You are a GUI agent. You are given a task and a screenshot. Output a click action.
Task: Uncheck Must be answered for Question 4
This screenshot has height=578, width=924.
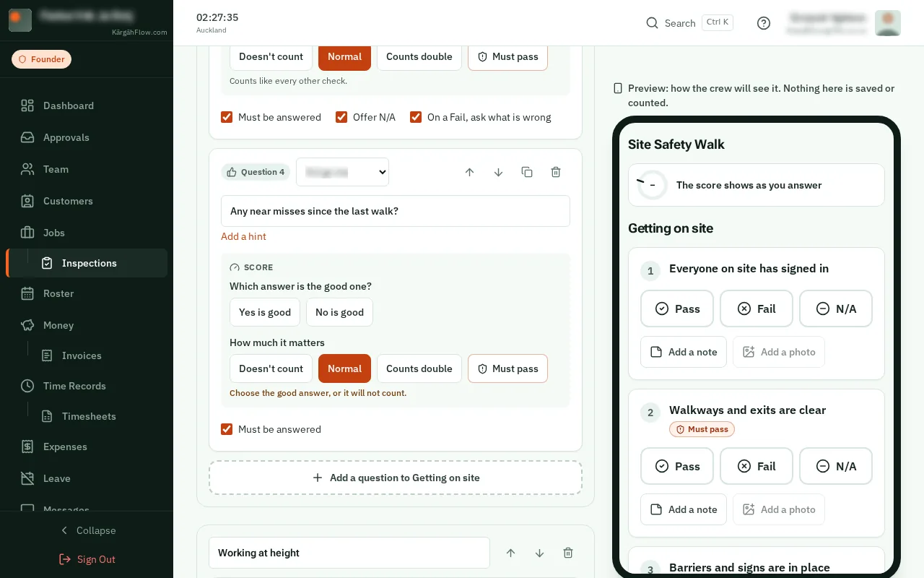(x=227, y=429)
